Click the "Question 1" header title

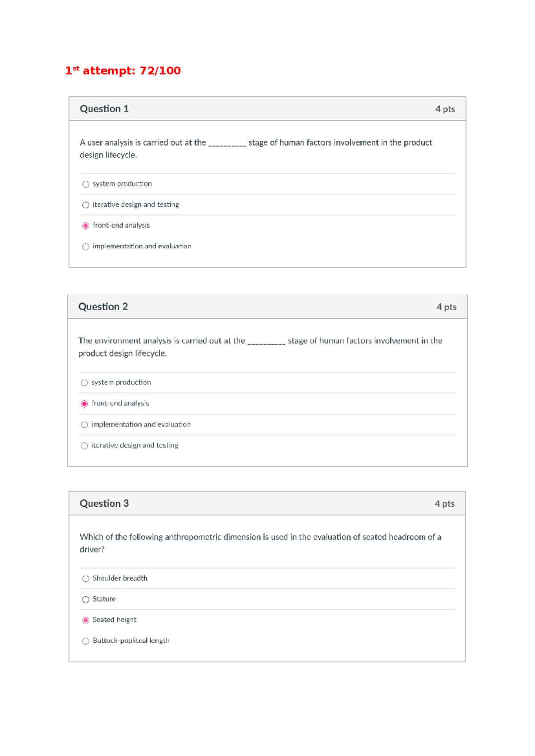[x=104, y=109]
